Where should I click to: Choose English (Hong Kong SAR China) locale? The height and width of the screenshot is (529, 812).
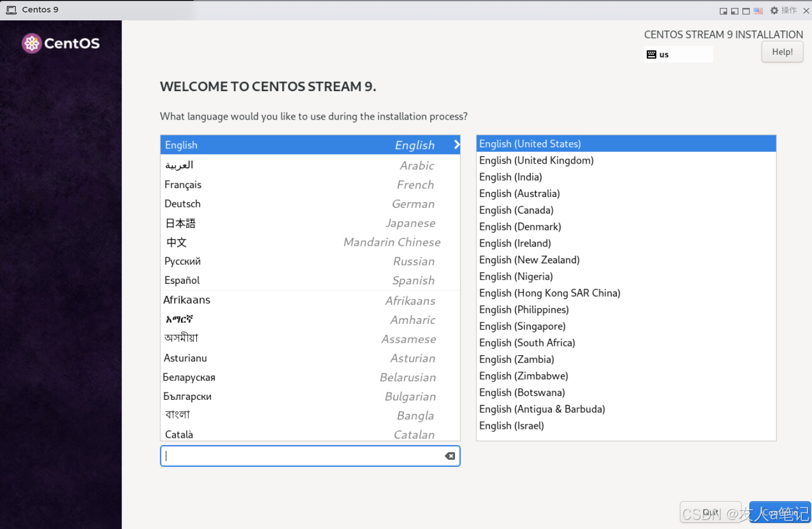[626, 293]
